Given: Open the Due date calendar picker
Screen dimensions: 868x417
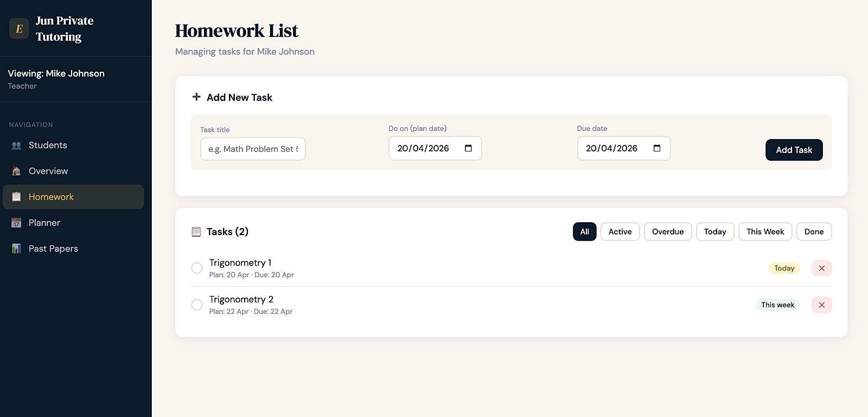Looking at the screenshot, I should [x=657, y=148].
